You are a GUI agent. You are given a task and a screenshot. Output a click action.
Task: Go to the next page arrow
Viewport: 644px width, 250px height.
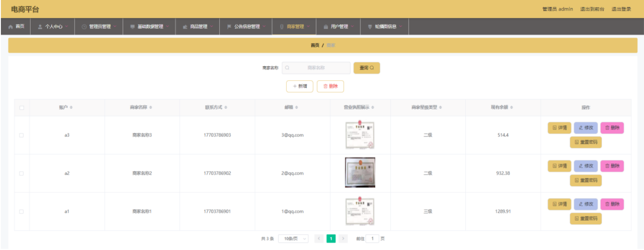tap(343, 238)
